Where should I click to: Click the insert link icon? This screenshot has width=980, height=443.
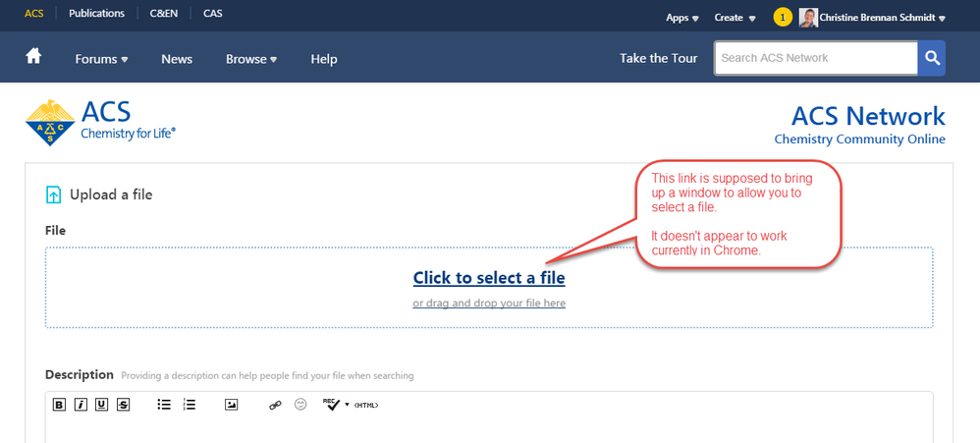coord(276,405)
